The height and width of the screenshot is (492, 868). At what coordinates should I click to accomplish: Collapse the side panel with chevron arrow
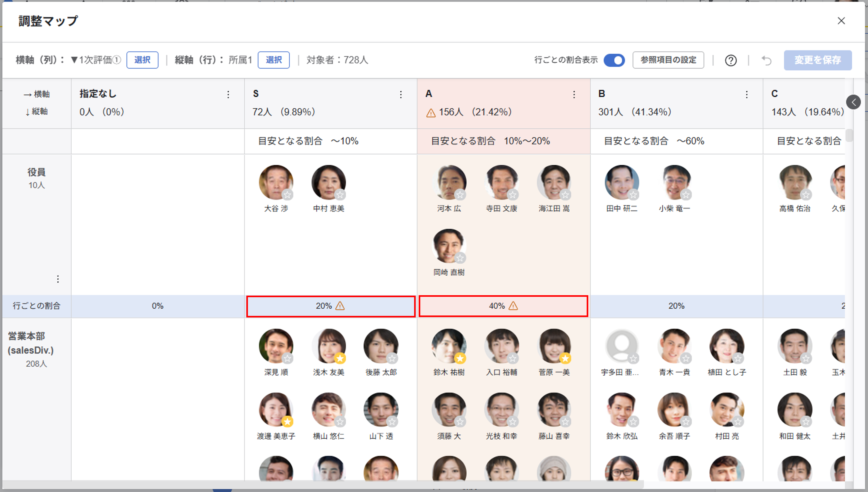click(x=853, y=102)
